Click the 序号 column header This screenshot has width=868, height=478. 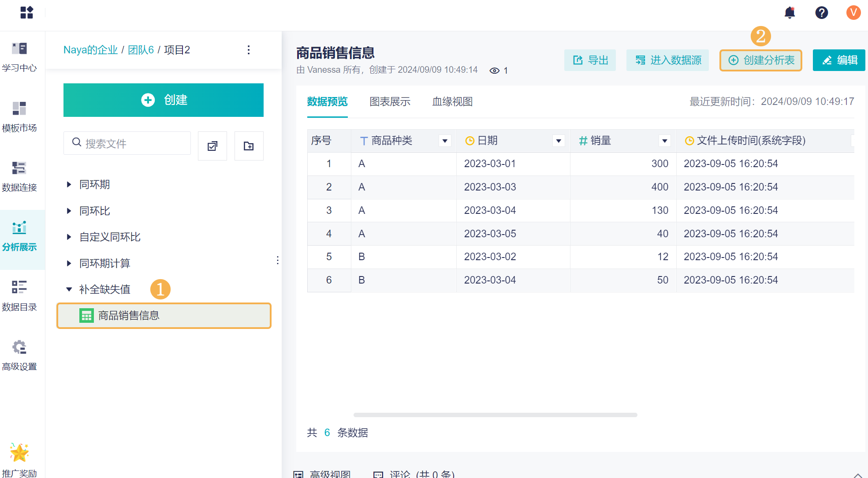(x=329, y=141)
